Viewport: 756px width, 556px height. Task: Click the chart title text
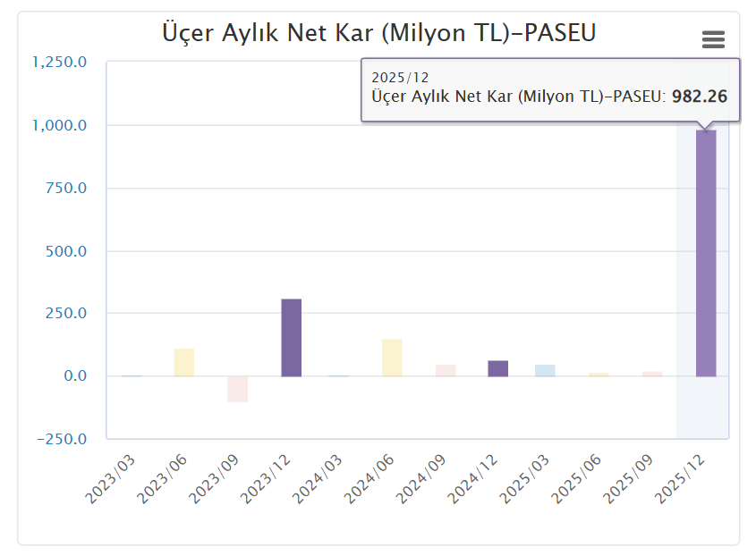coord(378,33)
